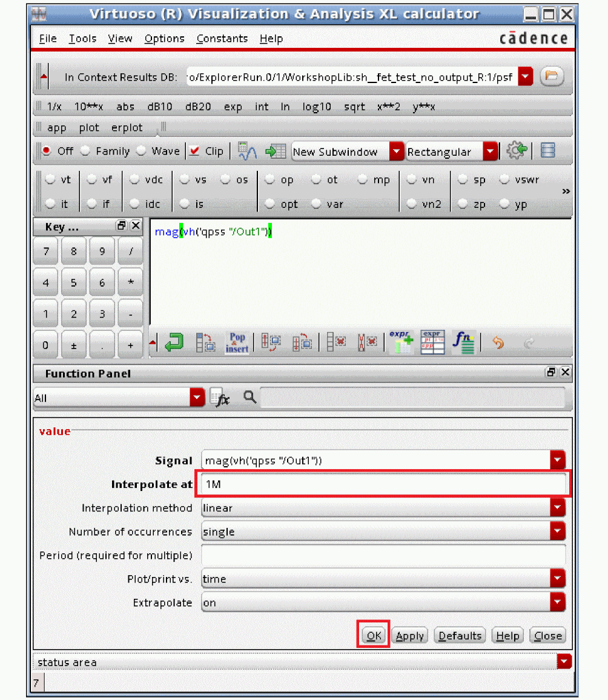
Task: Select the vswr radio button
Action: (504, 179)
